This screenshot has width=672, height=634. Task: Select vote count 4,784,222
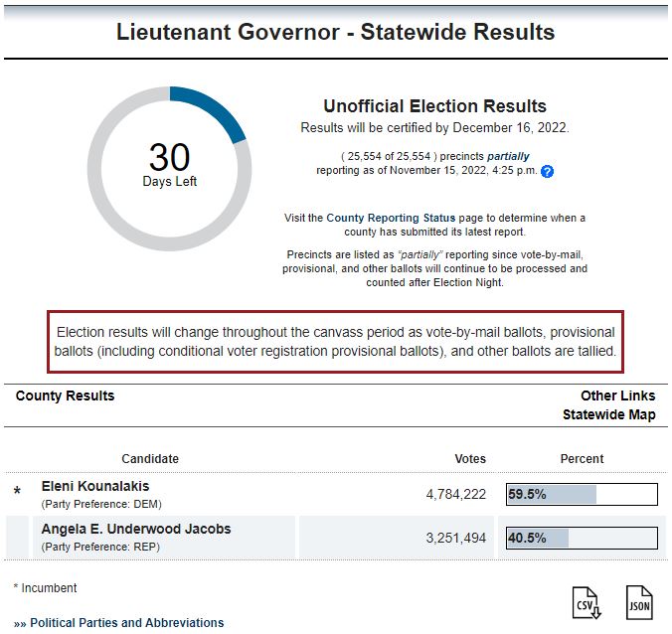pos(456,494)
